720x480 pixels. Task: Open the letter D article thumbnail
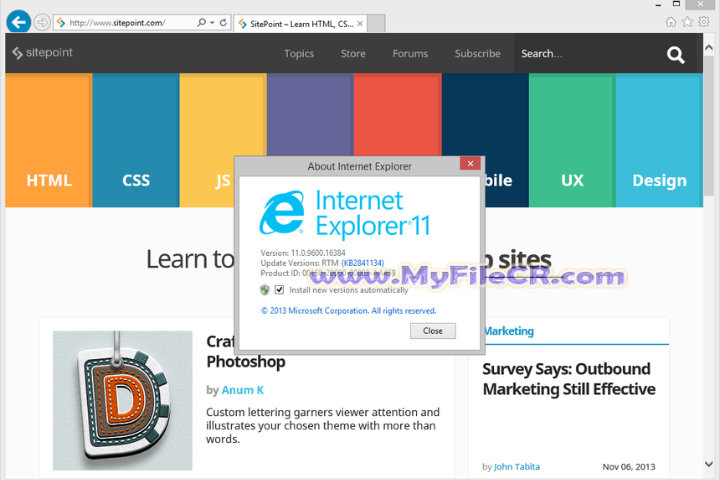[123, 400]
